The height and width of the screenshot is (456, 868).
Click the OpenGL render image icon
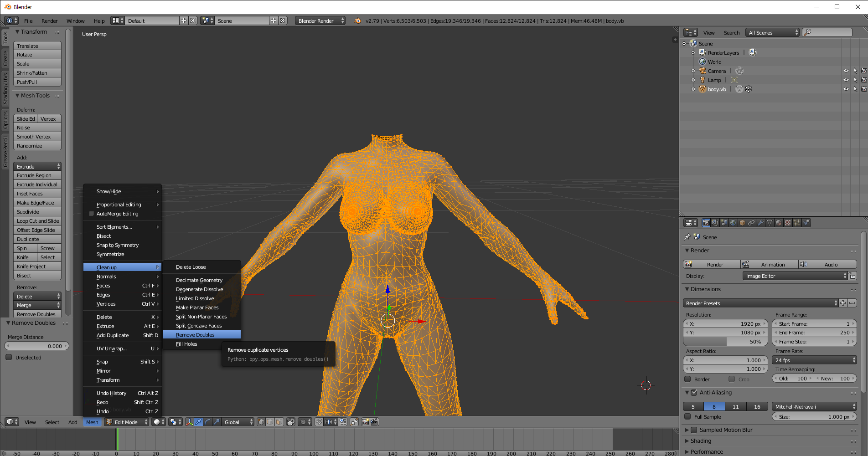[365, 422]
